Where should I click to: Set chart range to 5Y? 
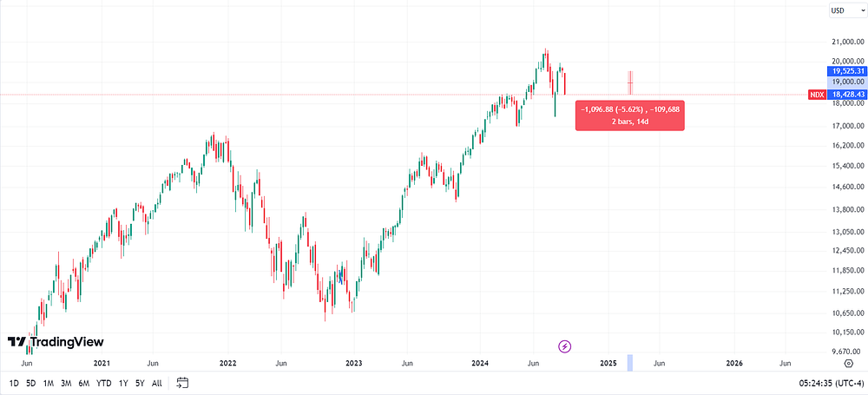pyautogui.click(x=141, y=383)
